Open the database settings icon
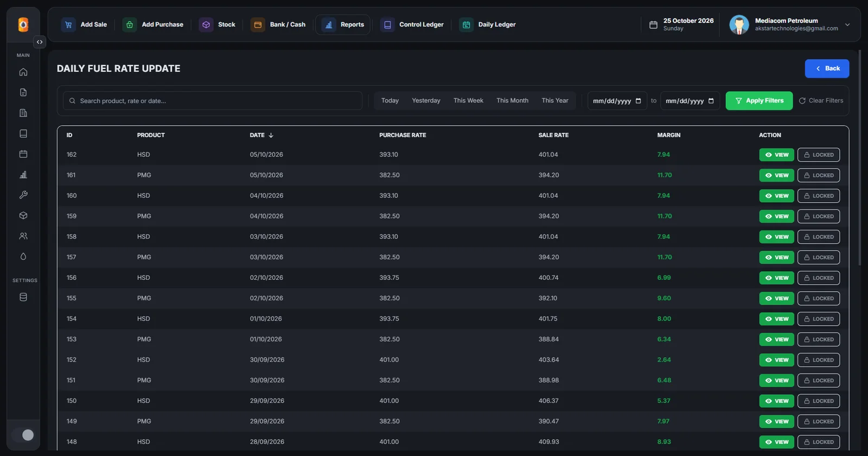The height and width of the screenshot is (456, 868). (x=23, y=297)
